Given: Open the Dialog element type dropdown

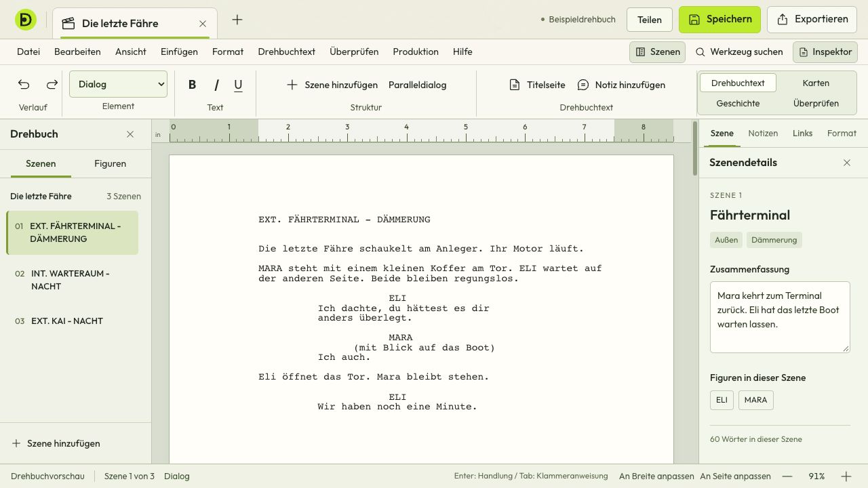Looking at the screenshot, I should point(118,84).
